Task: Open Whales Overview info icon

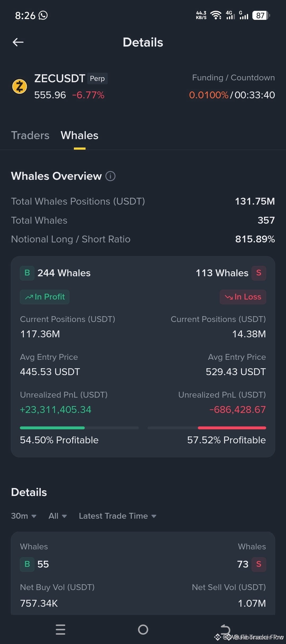Action: coord(110,176)
